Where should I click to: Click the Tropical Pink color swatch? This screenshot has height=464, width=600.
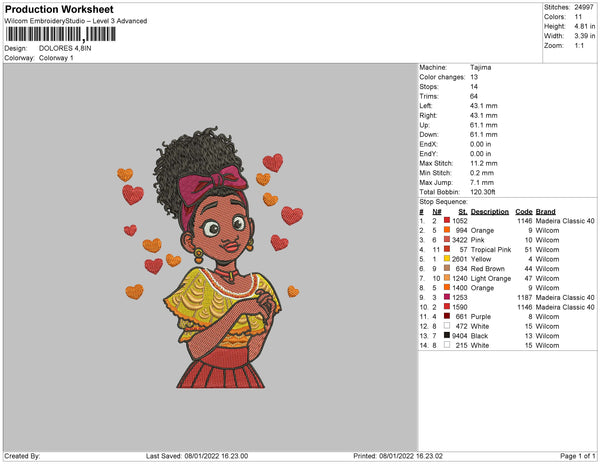[x=447, y=249]
